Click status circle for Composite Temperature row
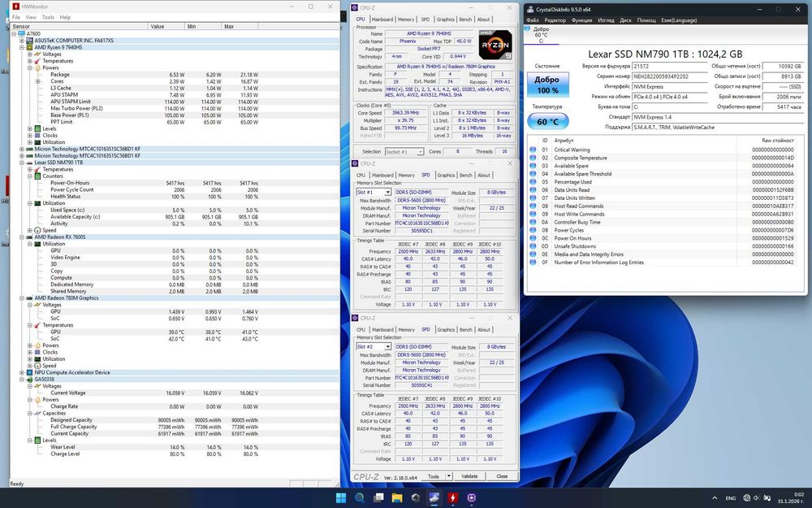 tap(533, 158)
